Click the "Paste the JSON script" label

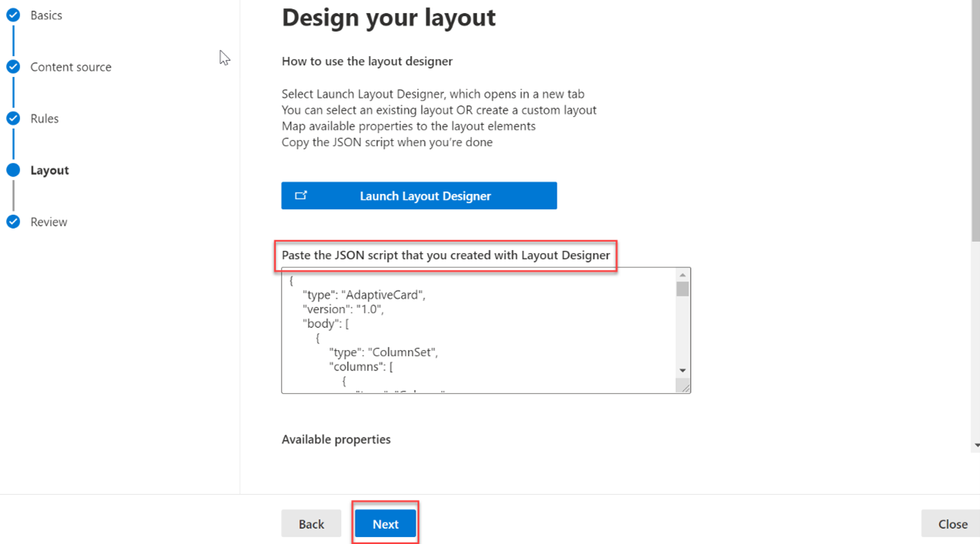pyautogui.click(x=446, y=255)
